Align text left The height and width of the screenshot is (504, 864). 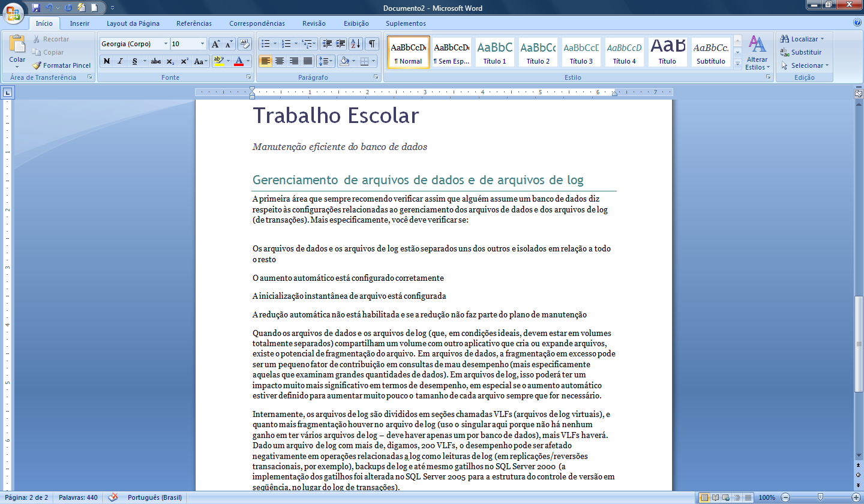click(x=265, y=61)
